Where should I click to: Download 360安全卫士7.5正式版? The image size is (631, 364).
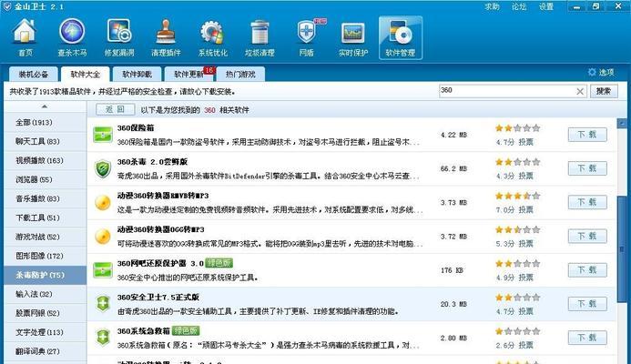click(x=587, y=304)
